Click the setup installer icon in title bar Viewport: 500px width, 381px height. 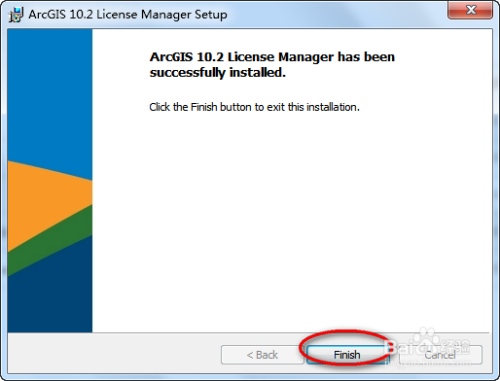tap(16, 14)
